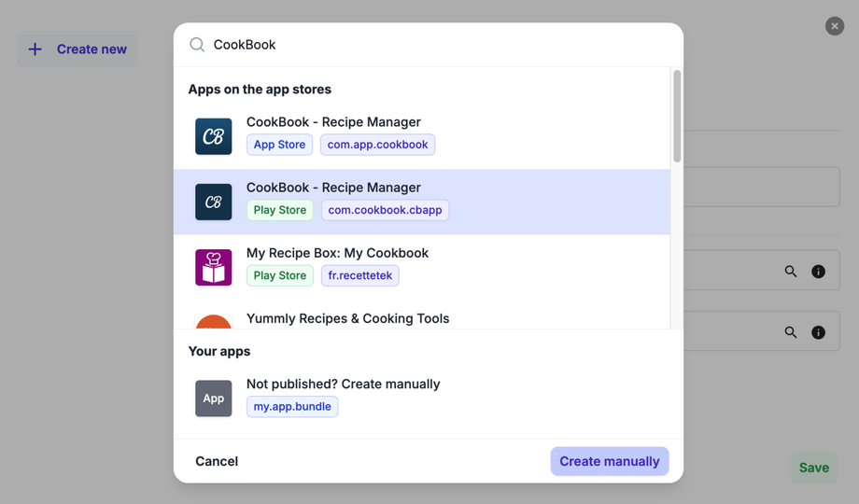Select the com.app.cookbook bundle tag
This screenshot has height=504, width=859.
coord(377,145)
